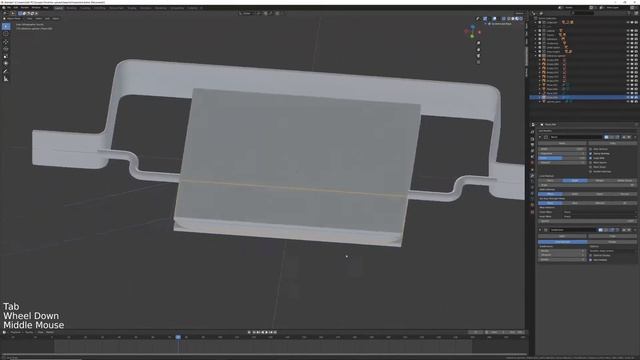Open Inner Miter dropdown

click(x=599, y=216)
